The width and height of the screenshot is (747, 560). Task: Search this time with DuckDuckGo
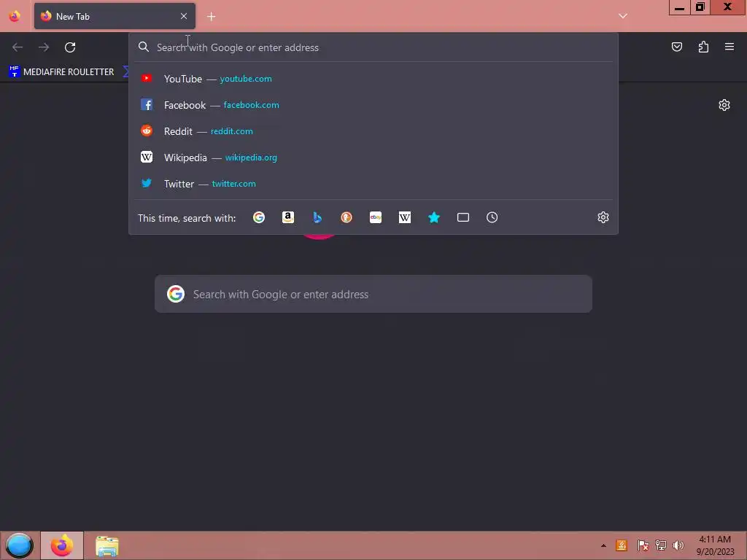[347, 217]
